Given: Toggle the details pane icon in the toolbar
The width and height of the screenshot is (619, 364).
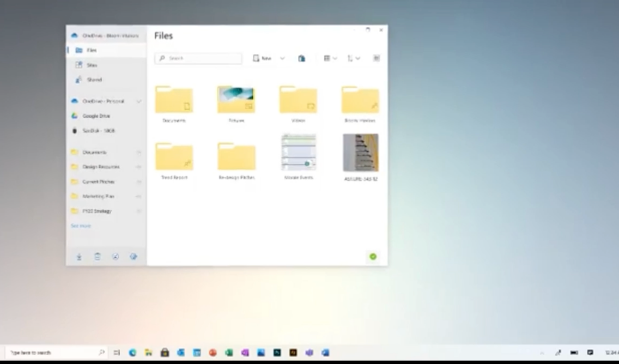Looking at the screenshot, I should [376, 58].
